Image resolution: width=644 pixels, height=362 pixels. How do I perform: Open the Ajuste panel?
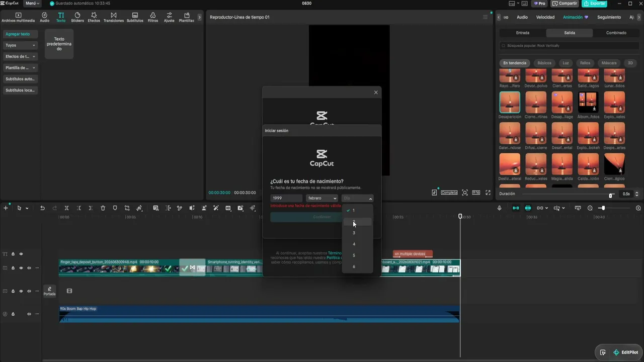pyautogui.click(x=169, y=18)
